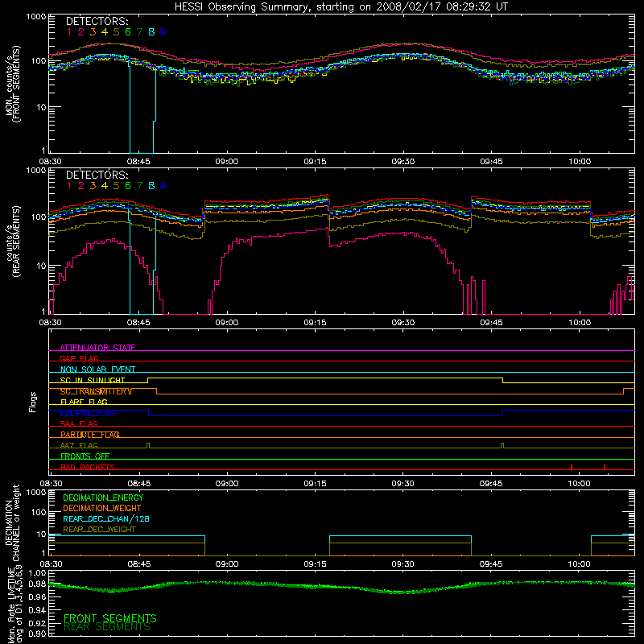644x644 pixels.
Task: Click detector 8 in front segments legend
Action: pos(151,31)
